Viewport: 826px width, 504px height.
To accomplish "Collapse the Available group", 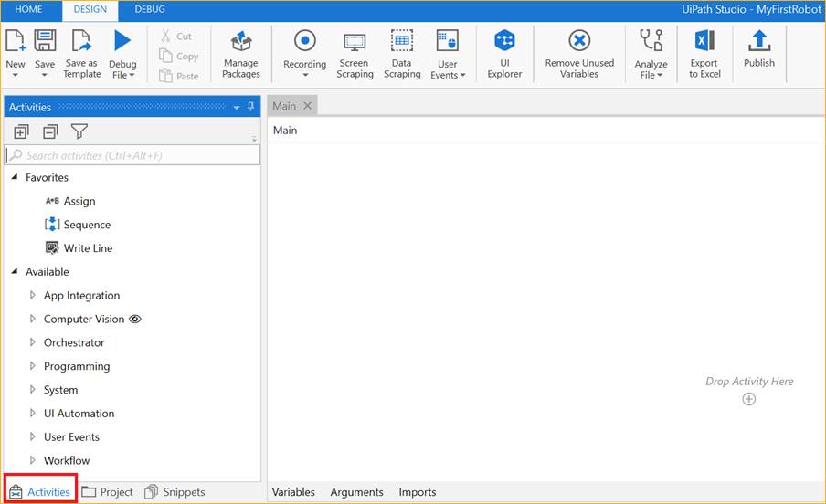I will click(x=15, y=271).
